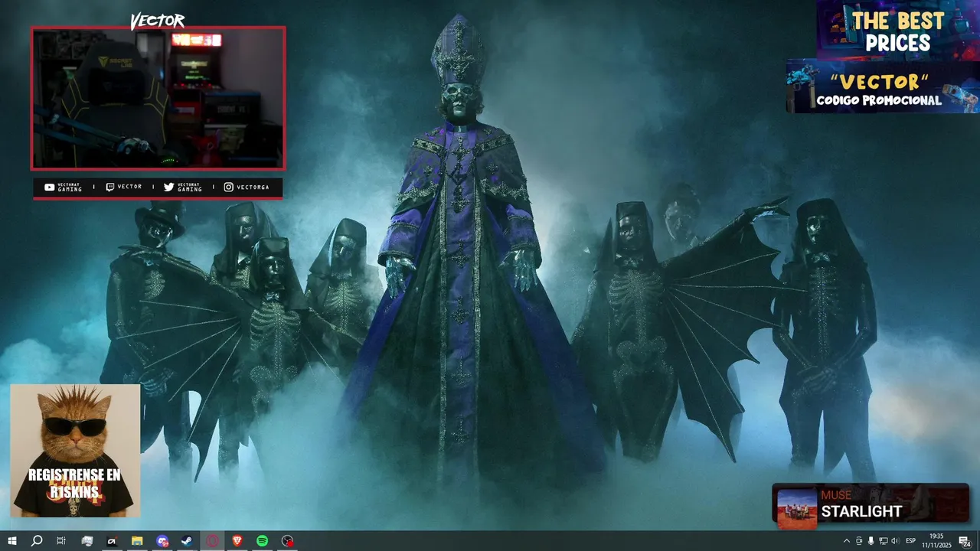Viewport: 980px width, 551px height.
Task: Open Brave browser from the taskbar
Action: (x=237, y=541)
